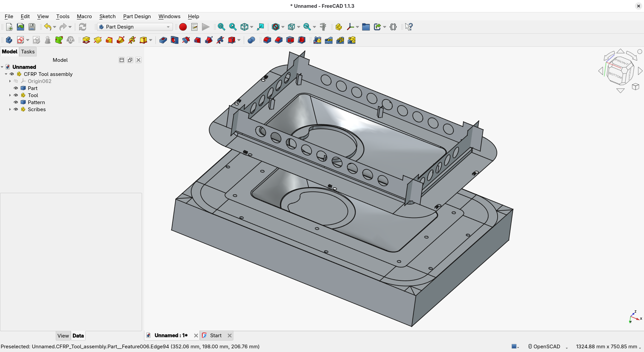The image size is (644, 352).
Task: Expand the Tool tree node
Action: [x=10, y=95]
